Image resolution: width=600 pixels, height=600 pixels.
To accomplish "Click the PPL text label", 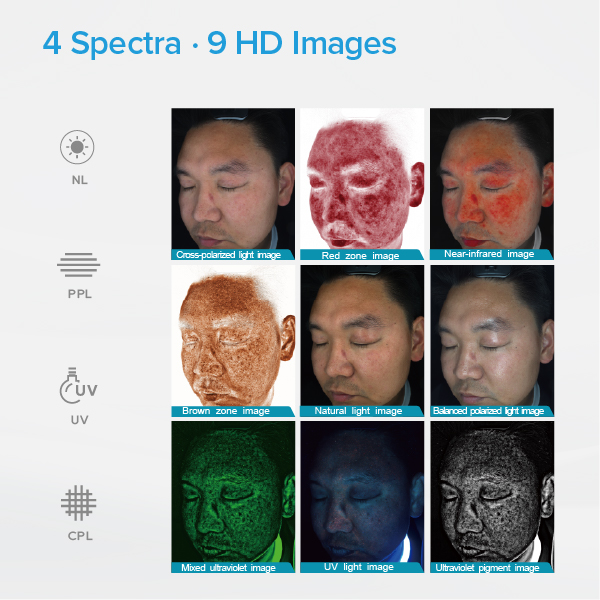I will click(x=80, y=294).
